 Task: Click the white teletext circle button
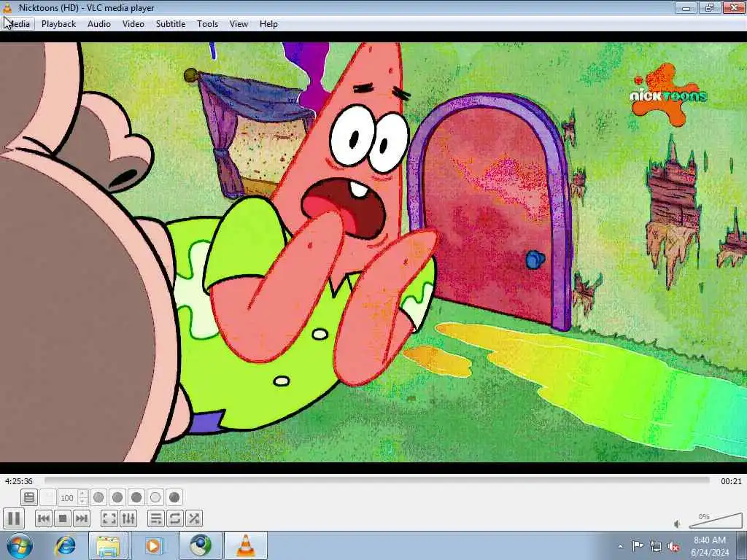coord(155,497)
